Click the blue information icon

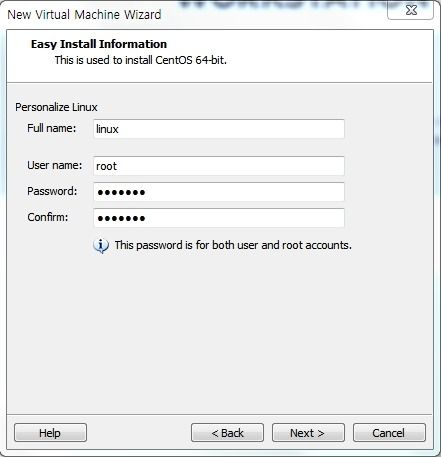[x=101, y=246]
